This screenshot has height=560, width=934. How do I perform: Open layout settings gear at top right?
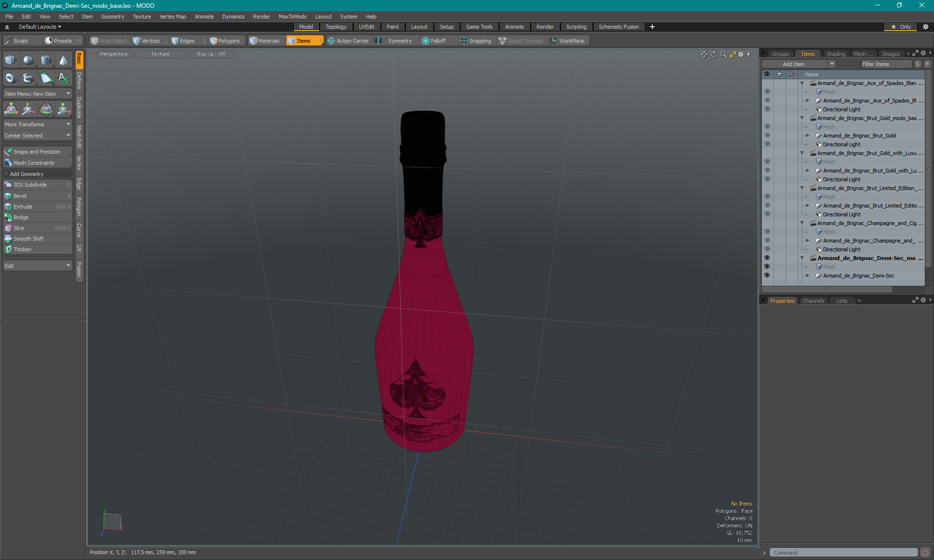[925, 27]
